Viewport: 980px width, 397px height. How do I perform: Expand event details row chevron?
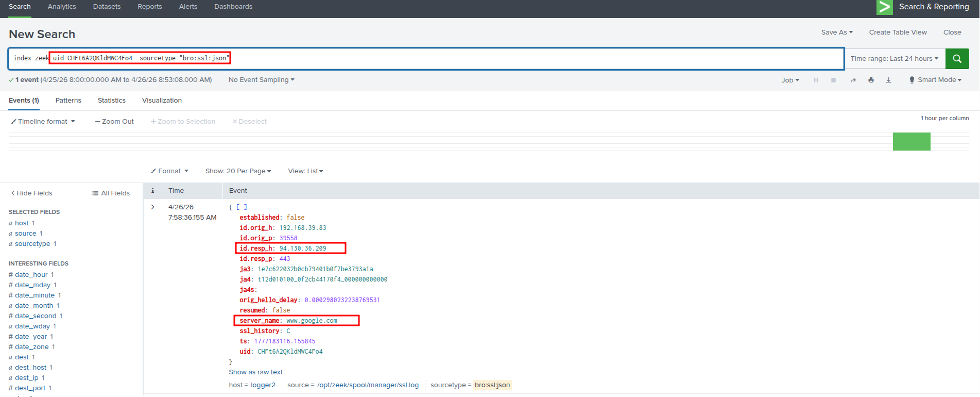(152, 207)
